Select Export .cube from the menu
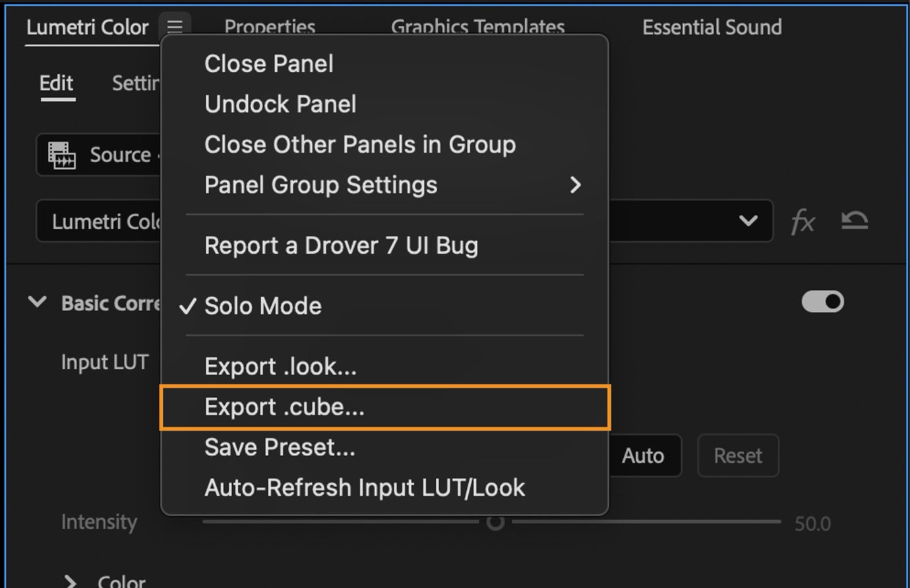Viewport: 910px width, 588px height. [x=284, y=407]
